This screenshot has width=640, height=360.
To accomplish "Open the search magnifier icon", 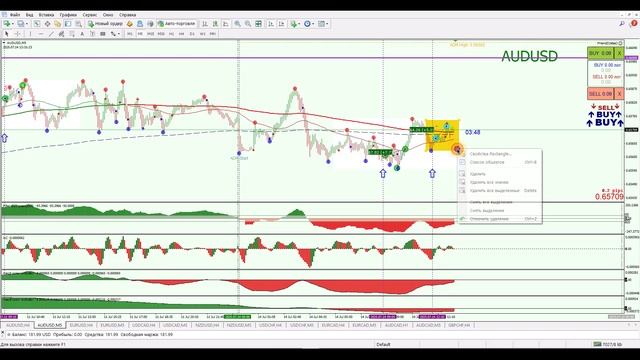I will [622, 24].
